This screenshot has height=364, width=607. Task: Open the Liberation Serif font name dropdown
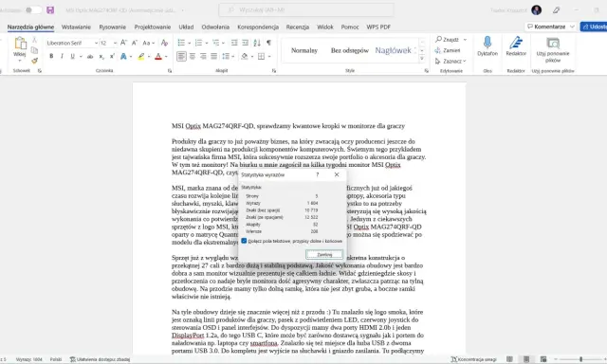click(x=96, y=43)
